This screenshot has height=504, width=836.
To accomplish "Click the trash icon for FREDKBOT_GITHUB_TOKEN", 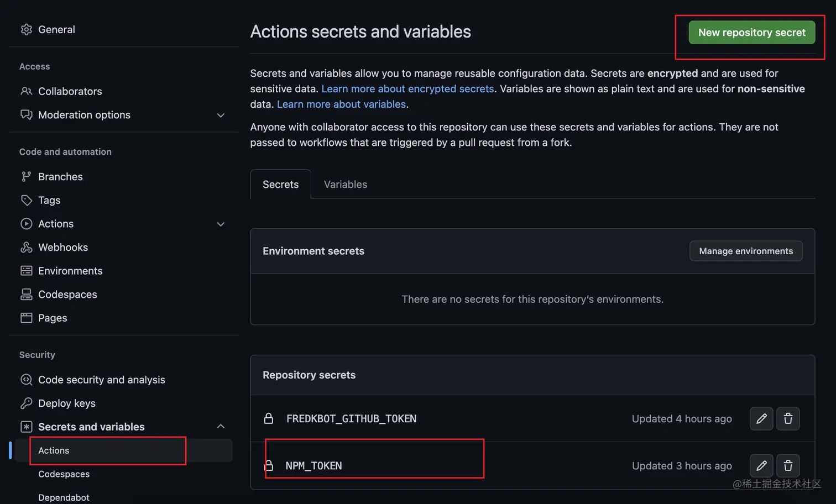I will (x=788, y=419).
